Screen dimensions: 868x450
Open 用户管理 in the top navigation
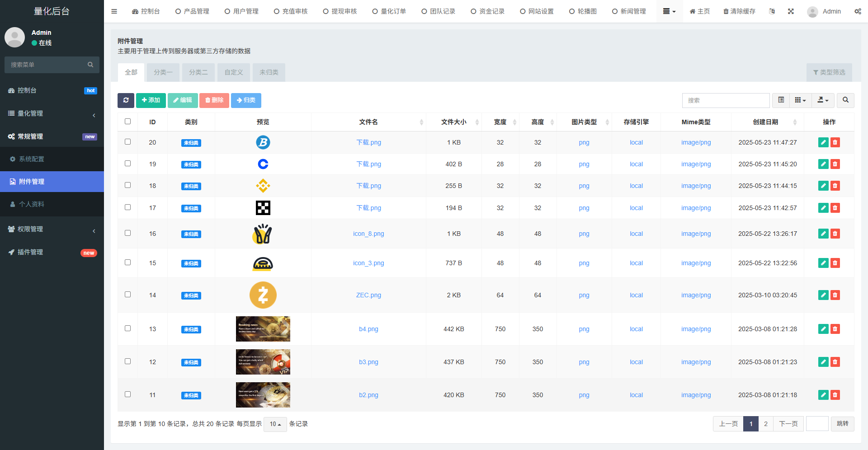pos(241,11)
